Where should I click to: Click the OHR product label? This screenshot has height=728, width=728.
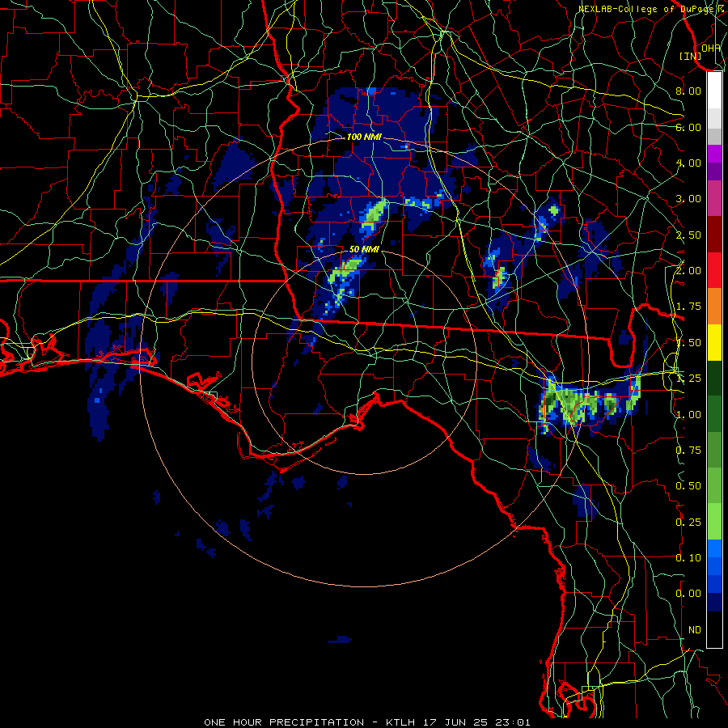pyautogui.click(x=711, y=49)
